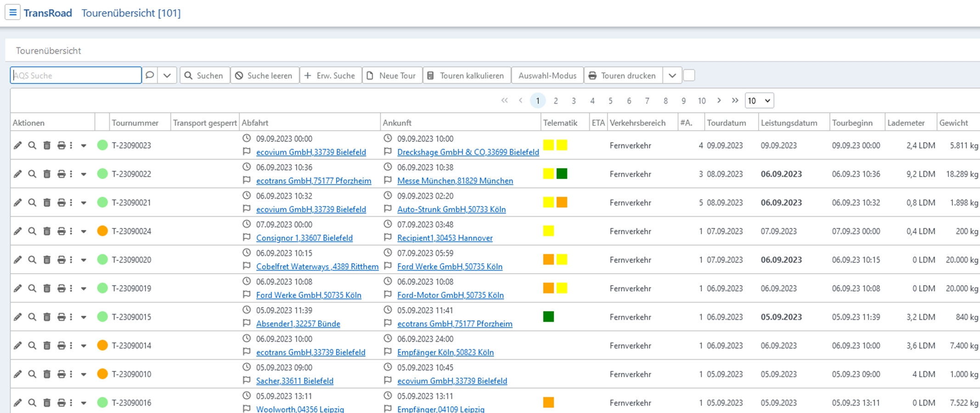The image size is (980, 413).
Task: Enable Auswahl-Modus selection mode
Action: click(547, 75)
